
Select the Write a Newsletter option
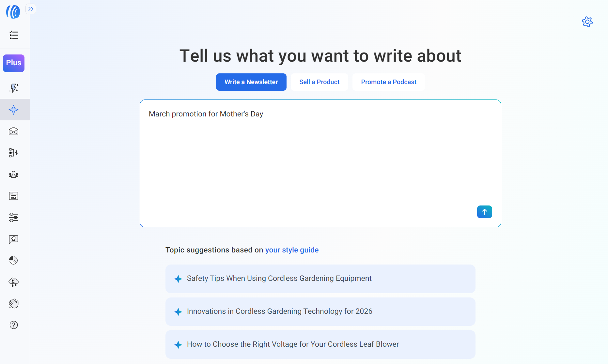coord(251,82)
